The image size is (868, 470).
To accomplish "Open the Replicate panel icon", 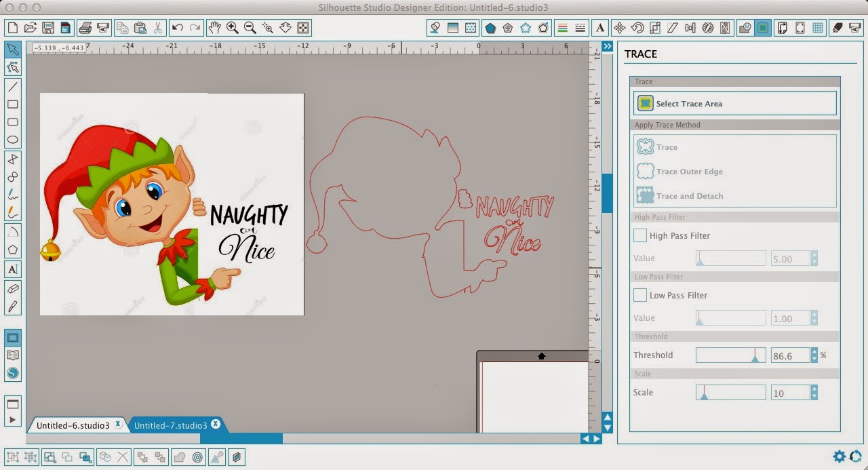I will 708,28.
